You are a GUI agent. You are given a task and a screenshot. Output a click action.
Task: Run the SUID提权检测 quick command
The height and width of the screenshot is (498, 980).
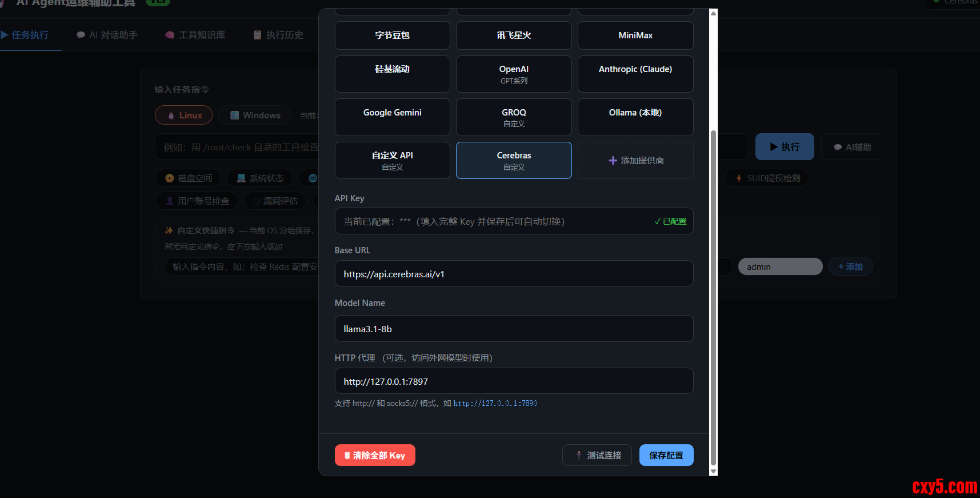[x=767, y=178]
